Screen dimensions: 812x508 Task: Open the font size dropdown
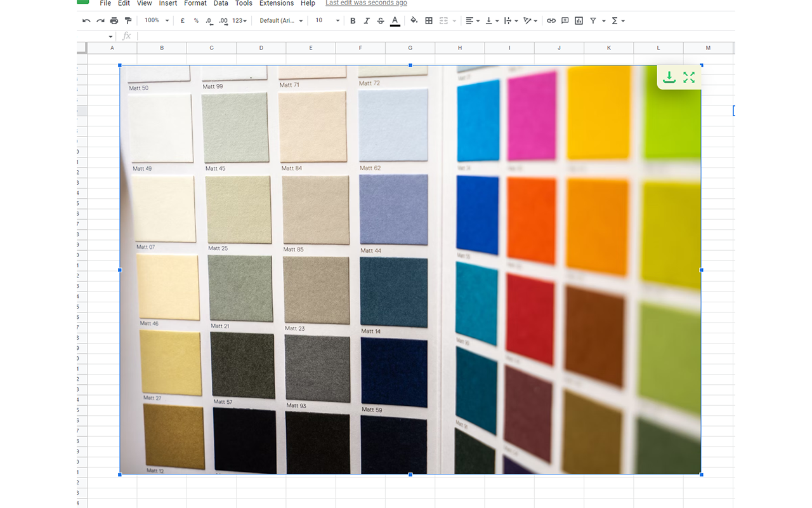click(326, 20)
